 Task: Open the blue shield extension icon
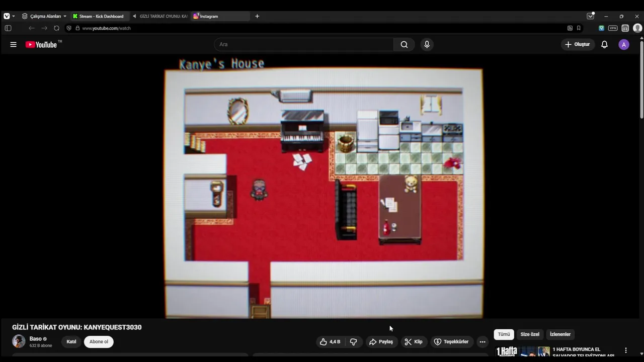click(601, 28)
